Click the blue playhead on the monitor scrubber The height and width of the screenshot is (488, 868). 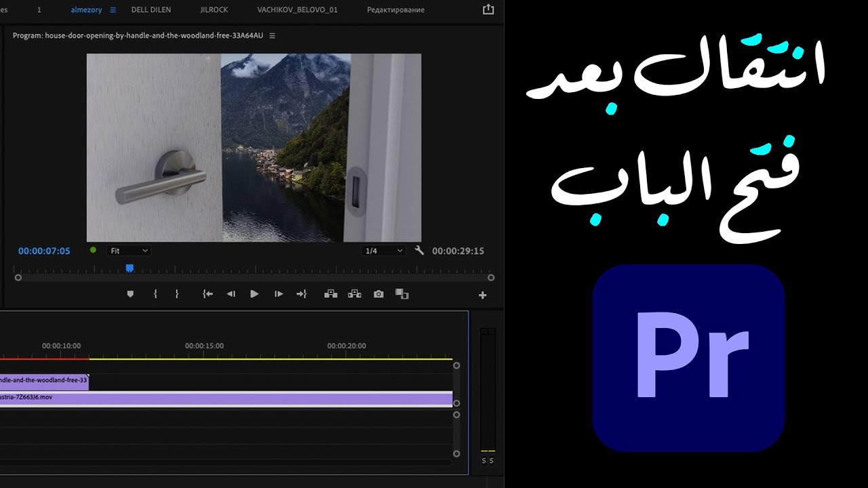pyautogui.click(x=130, y=268)
